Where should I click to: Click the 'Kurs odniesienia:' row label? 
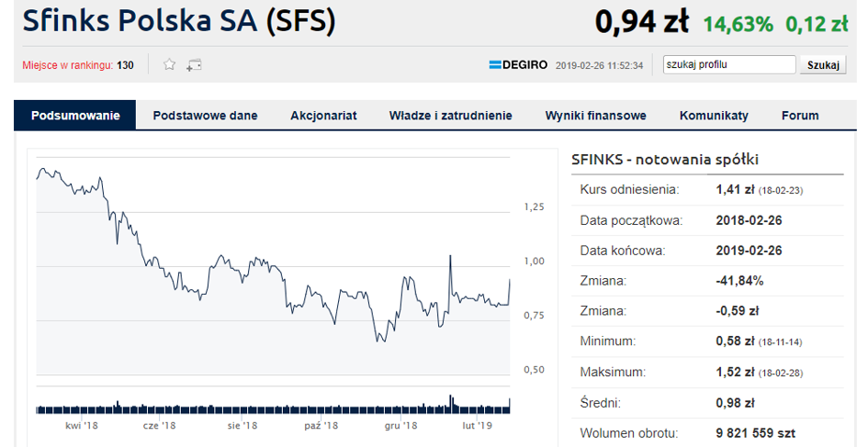pyautogui.click(x=629, y=190)
